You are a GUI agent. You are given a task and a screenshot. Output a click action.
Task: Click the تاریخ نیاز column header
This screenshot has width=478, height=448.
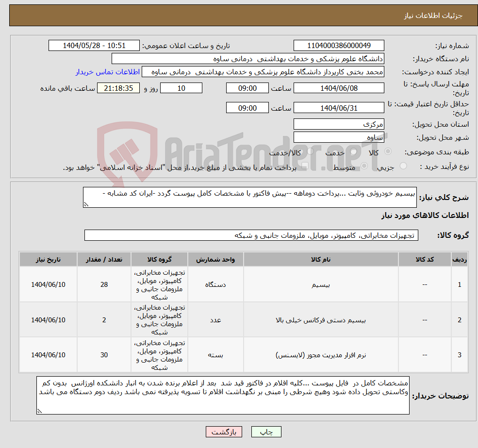48,260
